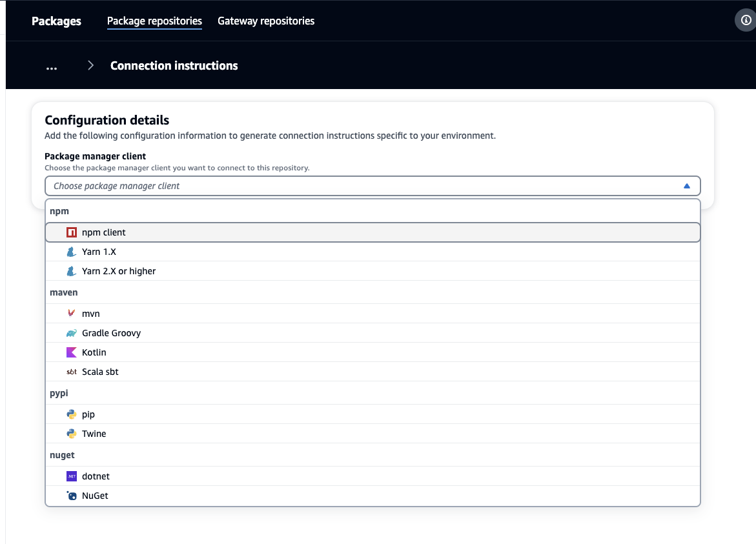The width and height of the screenshot is (756, 544).
Task: Pick the Scala sbt option
Action: pos(373,372)
